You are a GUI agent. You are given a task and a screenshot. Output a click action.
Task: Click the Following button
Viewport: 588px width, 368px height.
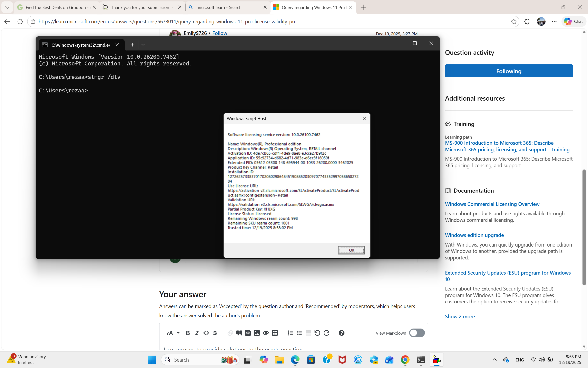click(509, 71)
